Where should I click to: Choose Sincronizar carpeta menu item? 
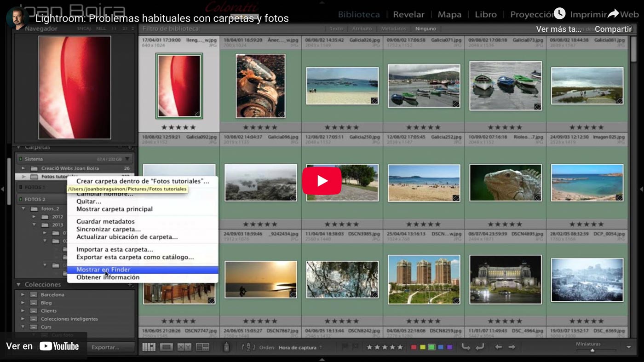(143, 229)
